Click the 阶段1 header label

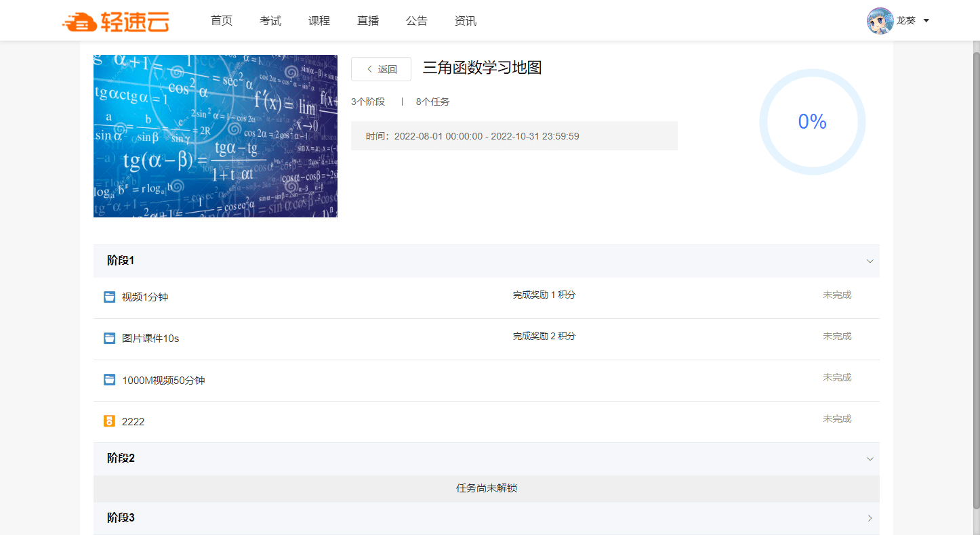coord(121,261)
